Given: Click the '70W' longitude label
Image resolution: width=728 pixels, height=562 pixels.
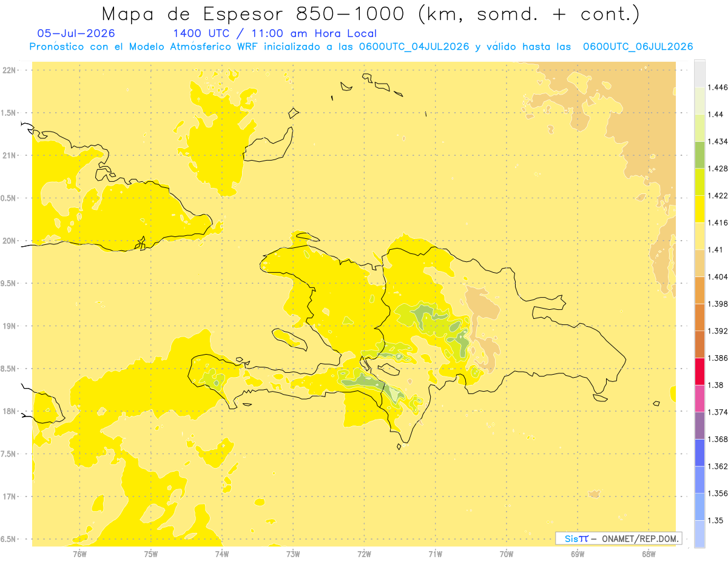Looking at the screenshot, I should [x=507, y=554].
